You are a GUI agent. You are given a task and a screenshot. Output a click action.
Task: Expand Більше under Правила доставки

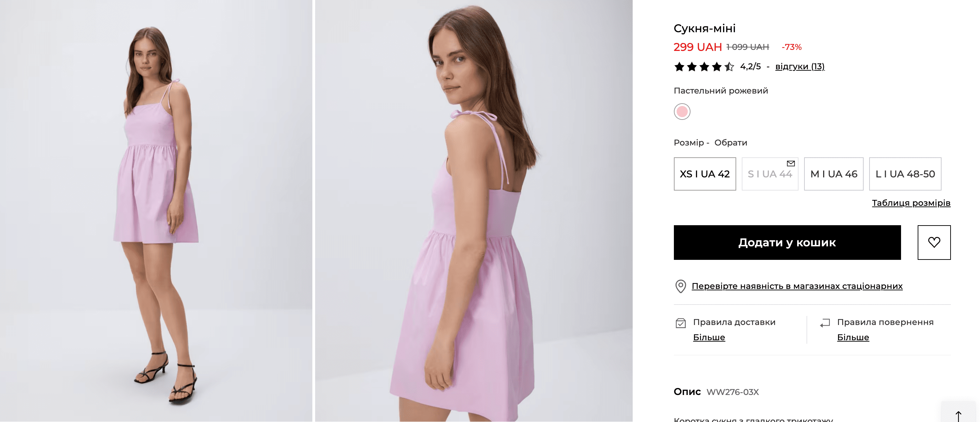tap(709, 337)
